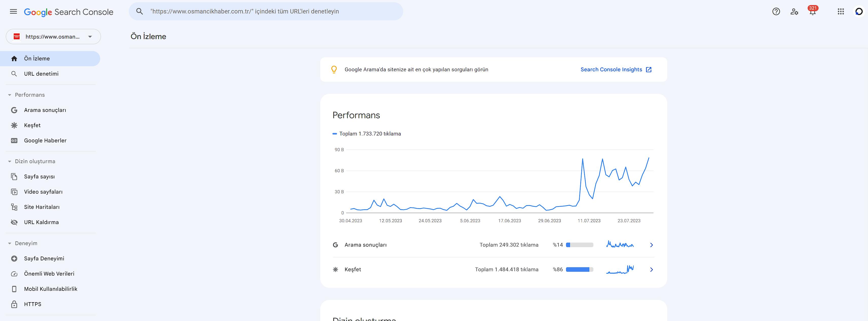Open Keşfet in the sidebar

(x=32, y=125)
